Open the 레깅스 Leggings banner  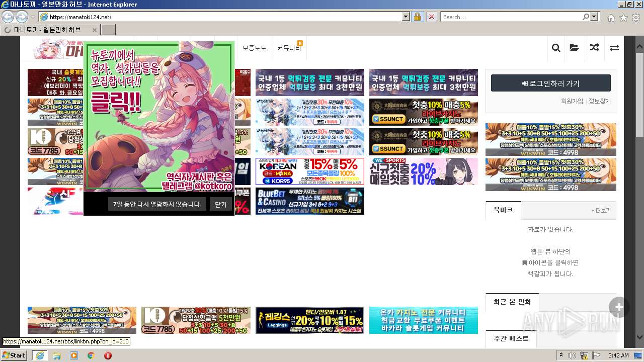click(x=309, y=320)
